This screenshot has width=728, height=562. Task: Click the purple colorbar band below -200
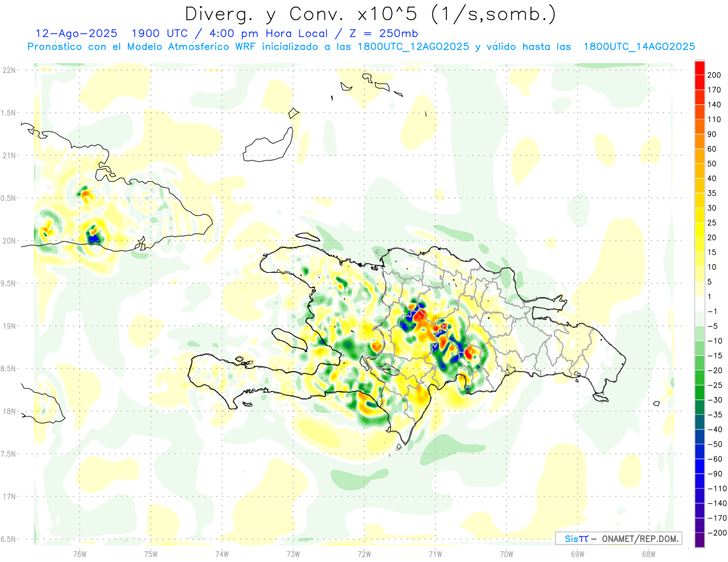[x=699, y=540]
